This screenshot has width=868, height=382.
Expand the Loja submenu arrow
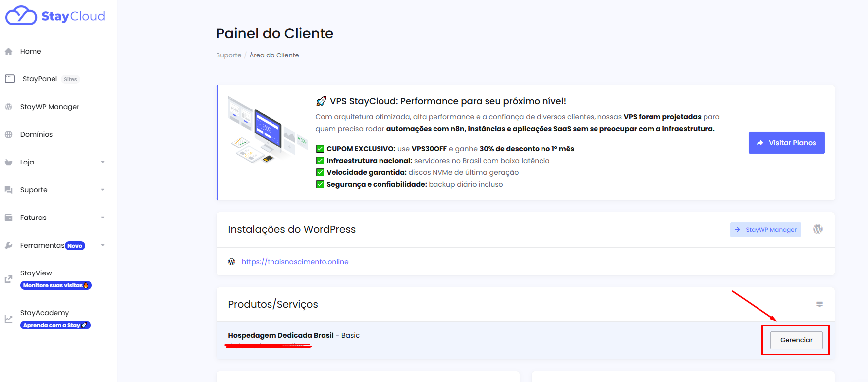pyautogui.click(x=103, y=162)
